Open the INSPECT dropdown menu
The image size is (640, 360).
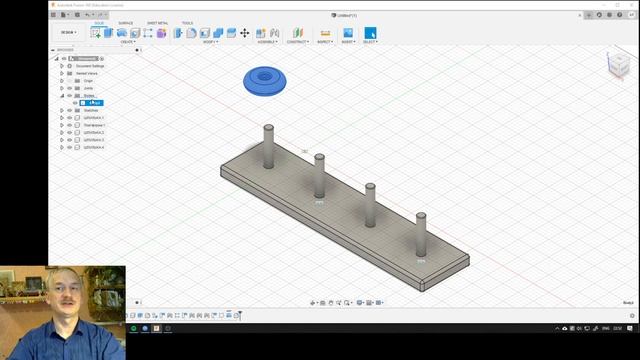325,42
